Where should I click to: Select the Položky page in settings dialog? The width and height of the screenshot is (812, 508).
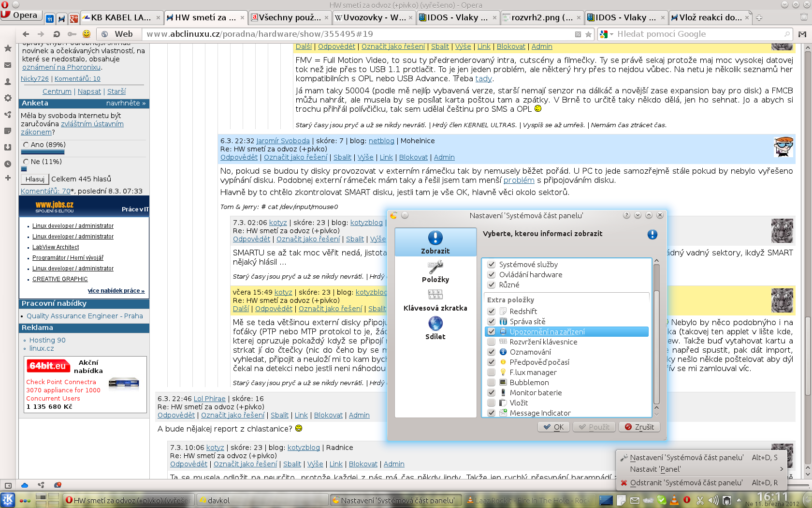(435, 271)
